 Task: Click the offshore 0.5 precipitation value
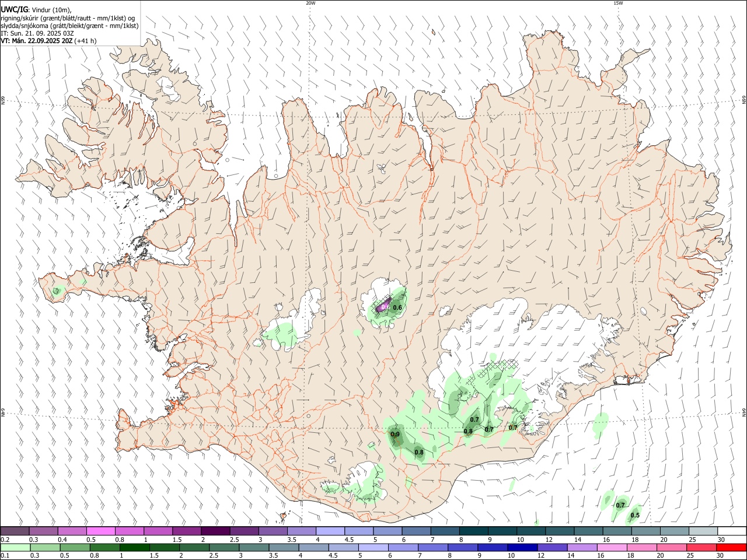[635, 515]
